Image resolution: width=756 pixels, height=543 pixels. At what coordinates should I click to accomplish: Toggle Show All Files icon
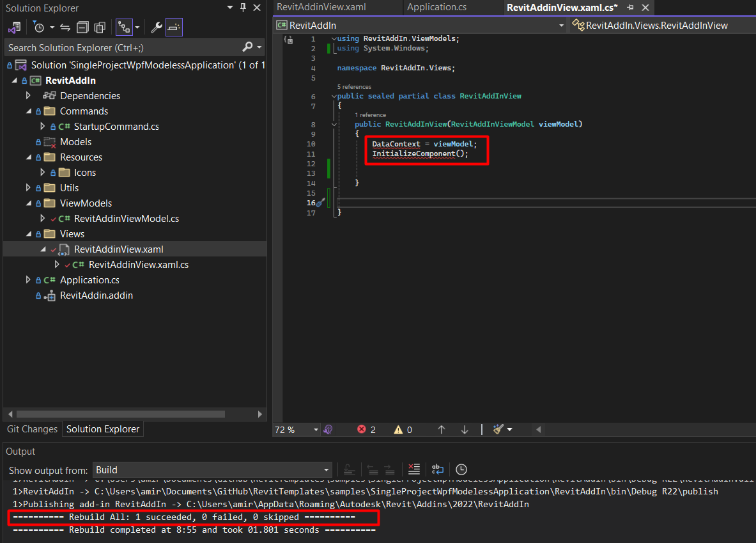[x=100, y=28]
